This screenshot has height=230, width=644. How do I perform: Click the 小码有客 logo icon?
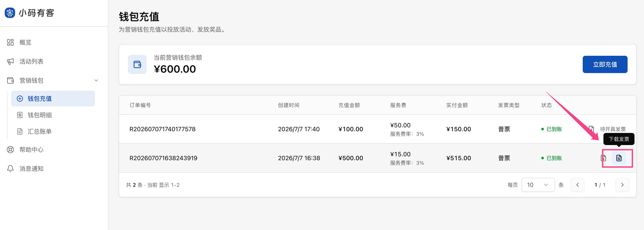[x=10, y=13]
